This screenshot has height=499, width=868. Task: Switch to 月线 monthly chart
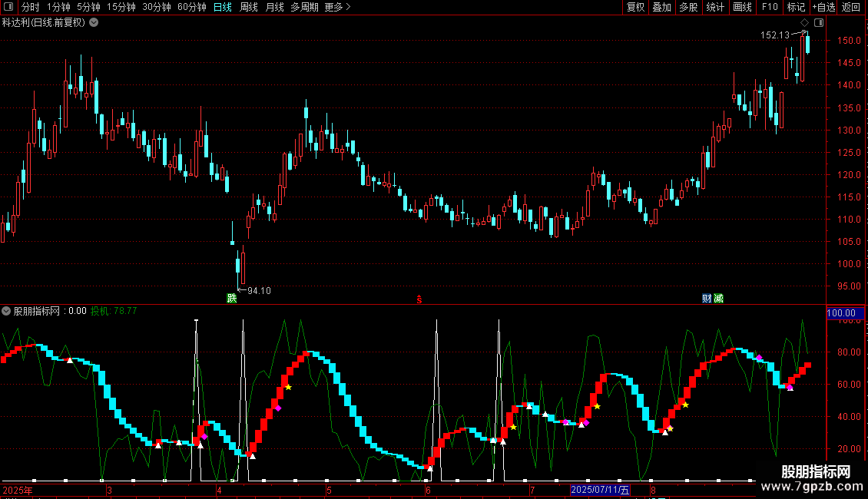pos(274,7)
